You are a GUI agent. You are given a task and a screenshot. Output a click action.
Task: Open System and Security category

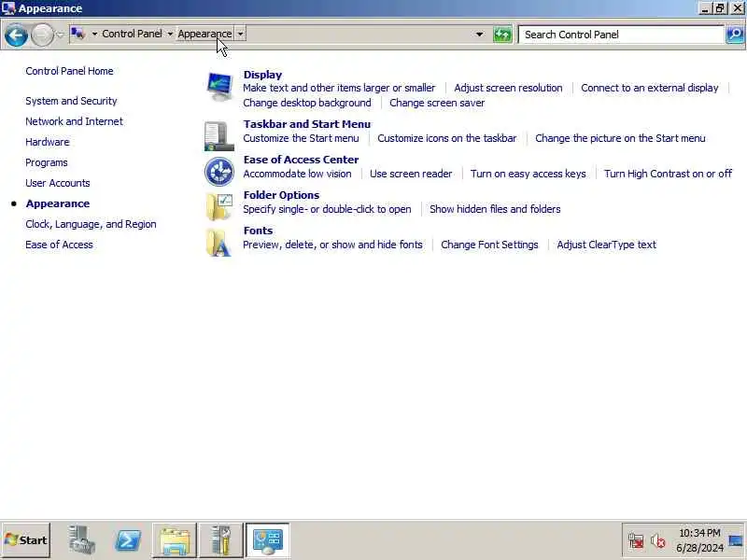[72, 101]
